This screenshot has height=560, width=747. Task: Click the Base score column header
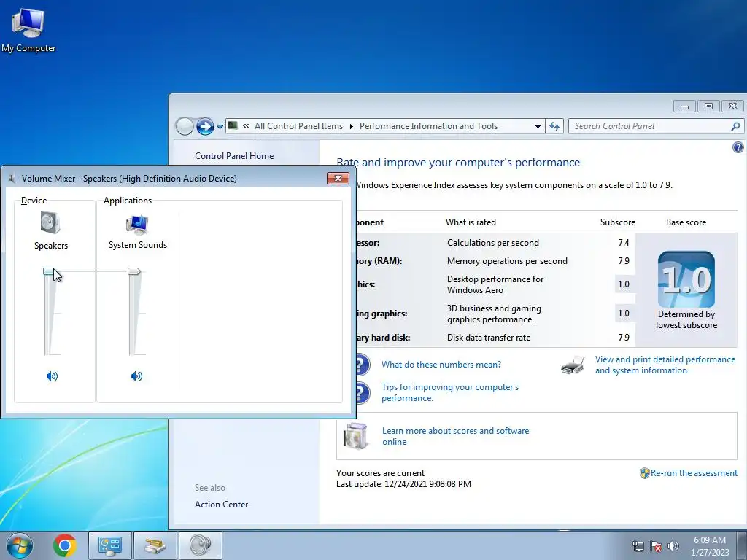tap(686, 222)
